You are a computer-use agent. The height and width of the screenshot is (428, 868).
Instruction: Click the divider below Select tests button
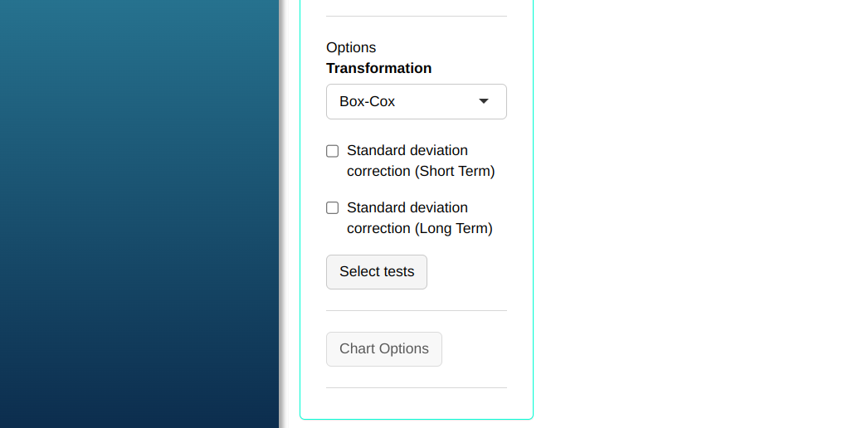point(416,311)
